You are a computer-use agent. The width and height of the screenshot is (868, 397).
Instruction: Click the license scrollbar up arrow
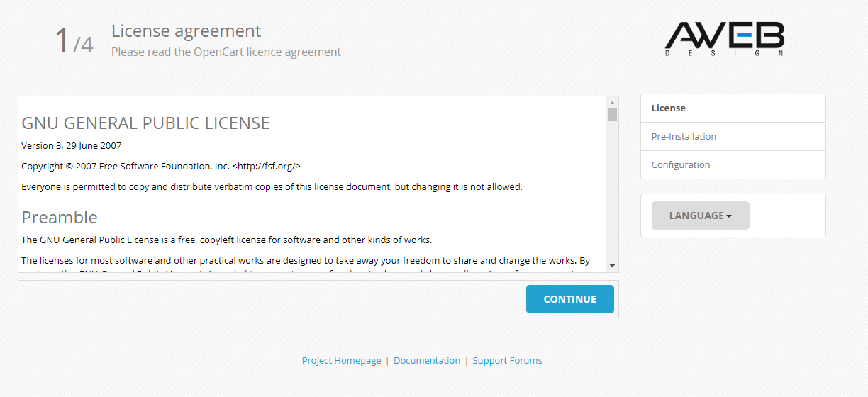[x=612, y=102]
